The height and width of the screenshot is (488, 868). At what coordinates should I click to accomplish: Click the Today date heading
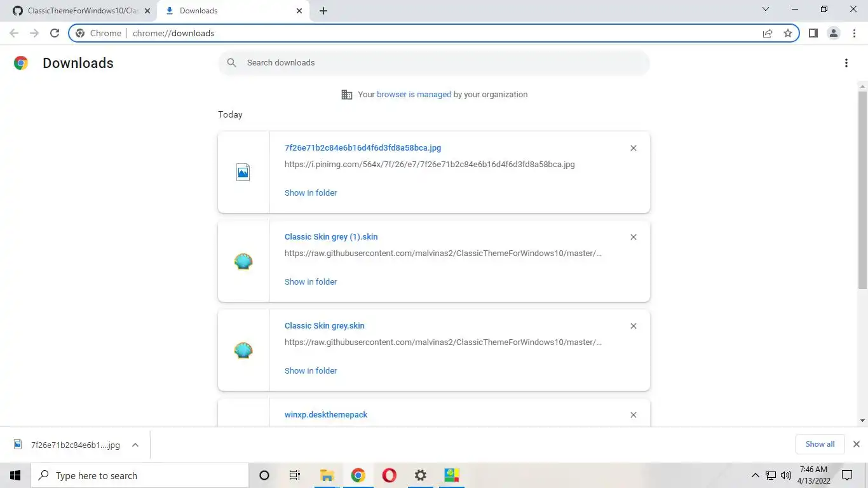[x=230, y=114]
